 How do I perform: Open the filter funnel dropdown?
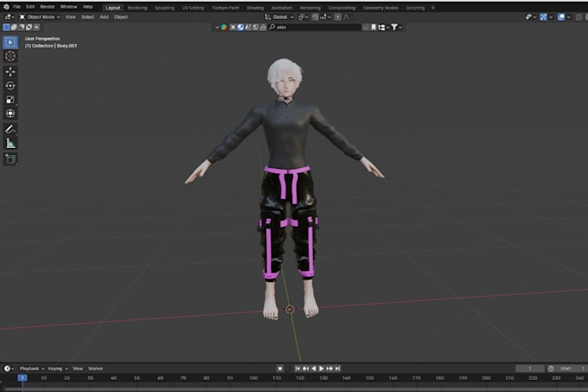[x=396, y=27]
